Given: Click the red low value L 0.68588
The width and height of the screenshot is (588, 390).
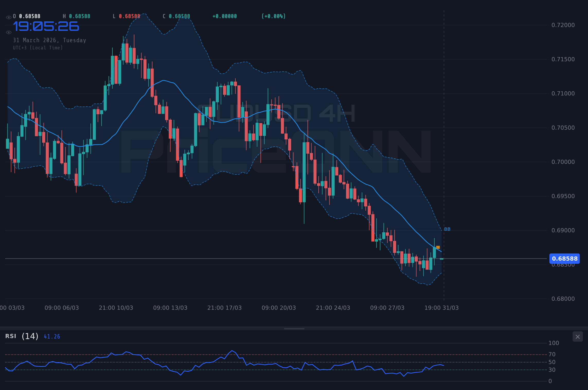Looking at the screenshot, I should 127,16.
